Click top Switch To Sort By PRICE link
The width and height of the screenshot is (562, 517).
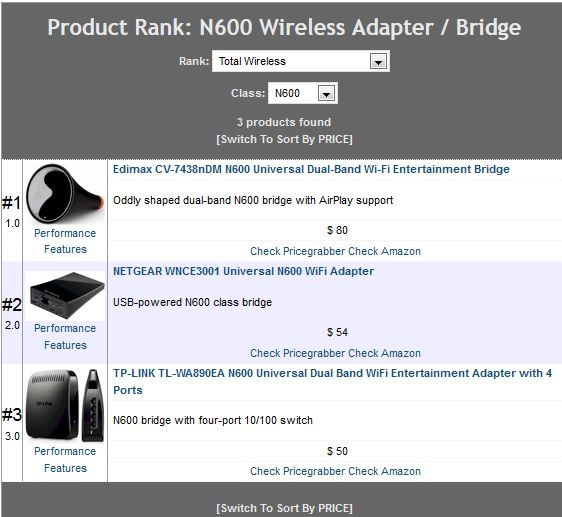click(285, 139)
